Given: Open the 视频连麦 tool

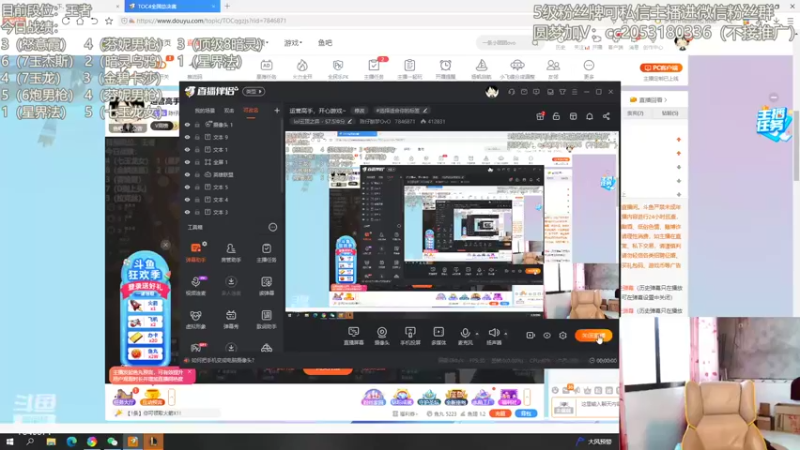Looking at the screenshot, I should coord(195,286).
